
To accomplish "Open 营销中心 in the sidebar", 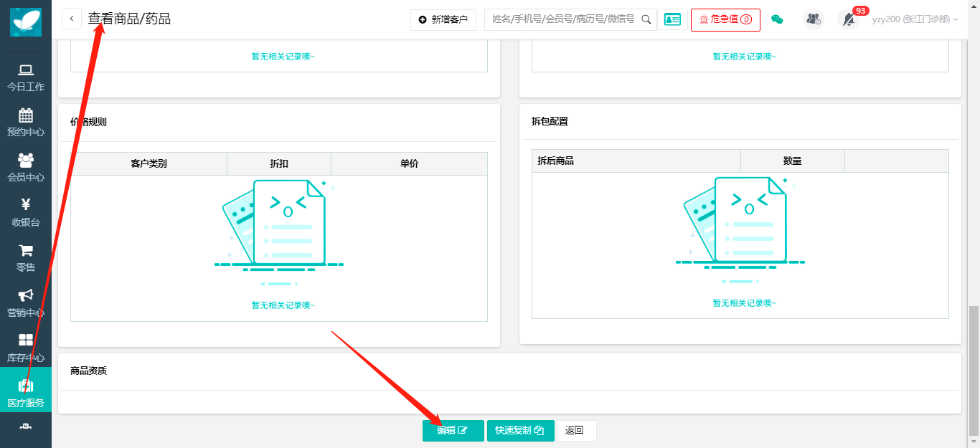I will coord(26,303).
